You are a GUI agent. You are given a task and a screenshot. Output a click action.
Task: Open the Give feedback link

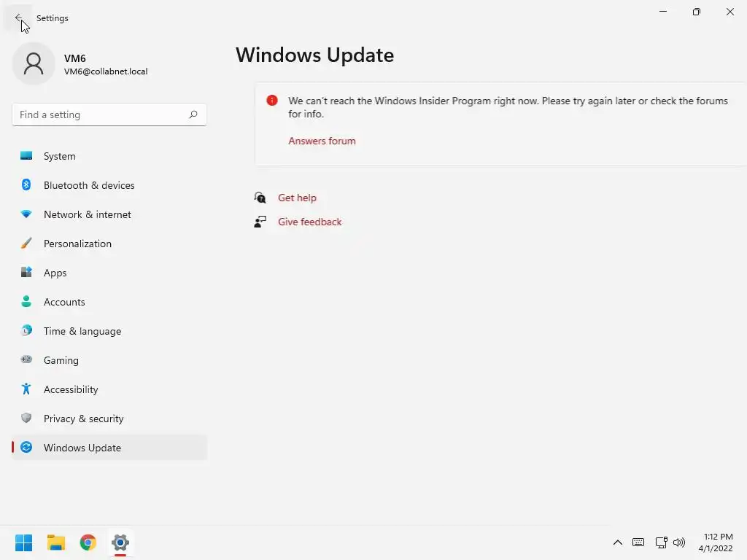click(x=309, y=222)
